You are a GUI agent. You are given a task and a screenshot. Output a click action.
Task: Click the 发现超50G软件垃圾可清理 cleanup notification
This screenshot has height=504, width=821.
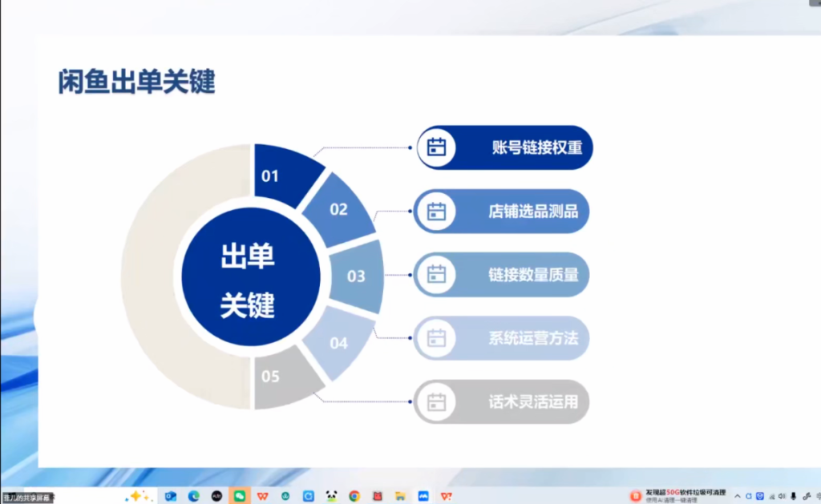[686, 496]
